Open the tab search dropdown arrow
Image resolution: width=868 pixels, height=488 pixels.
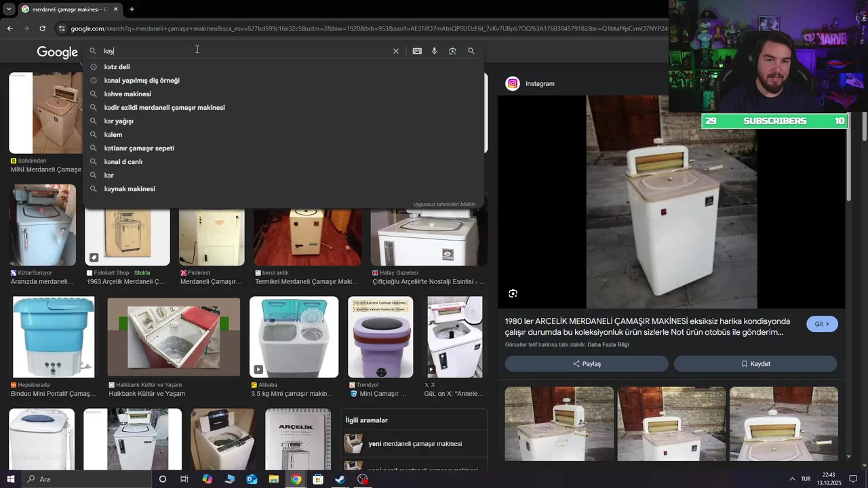click(8, 9)
